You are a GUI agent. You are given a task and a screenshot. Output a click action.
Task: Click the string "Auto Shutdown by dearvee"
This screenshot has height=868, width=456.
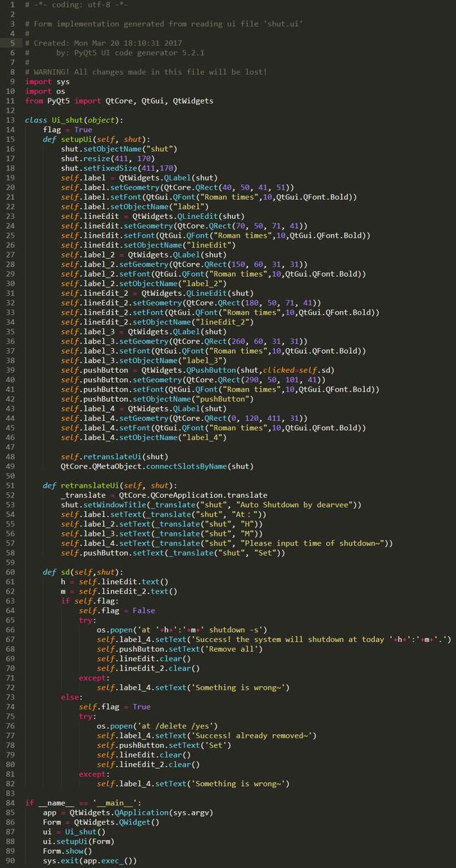pos(298,505)
